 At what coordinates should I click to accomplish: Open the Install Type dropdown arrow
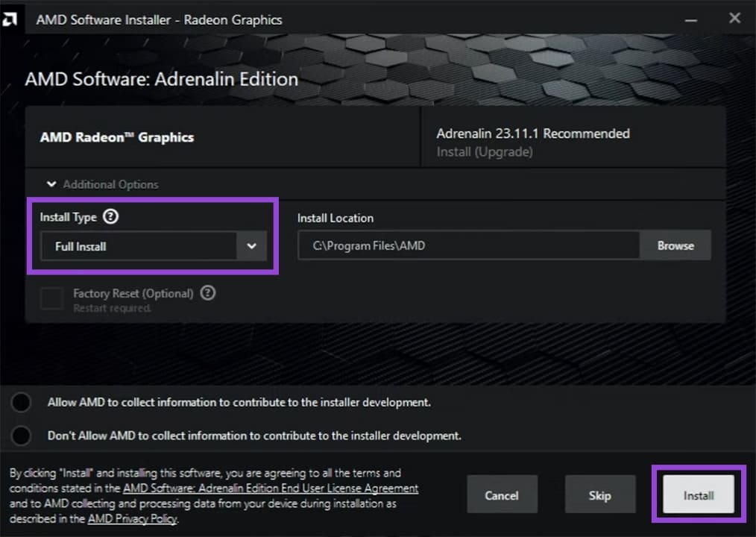[x=252, y=246]
